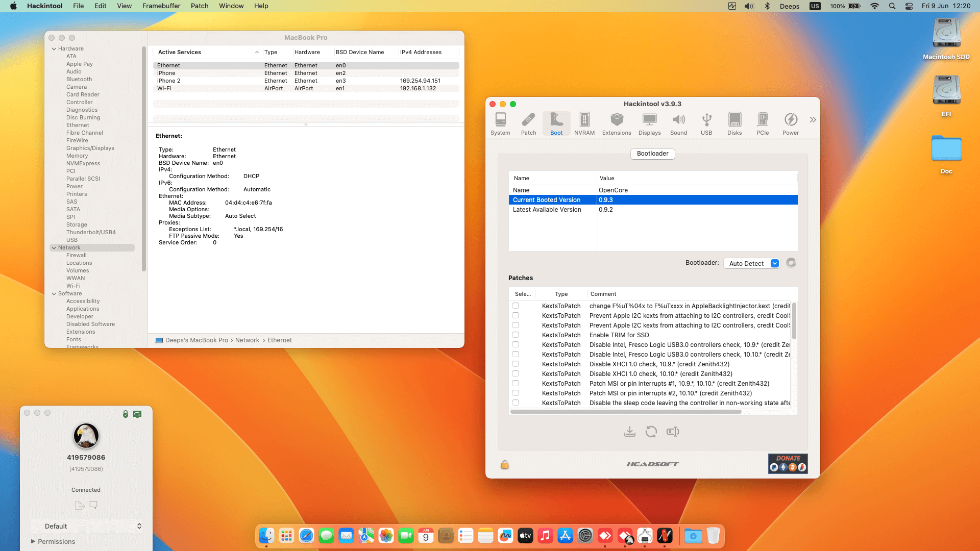Click the lock icon in Hackintool bottom bar
The image size is (980, 551).
coord(505,464)
